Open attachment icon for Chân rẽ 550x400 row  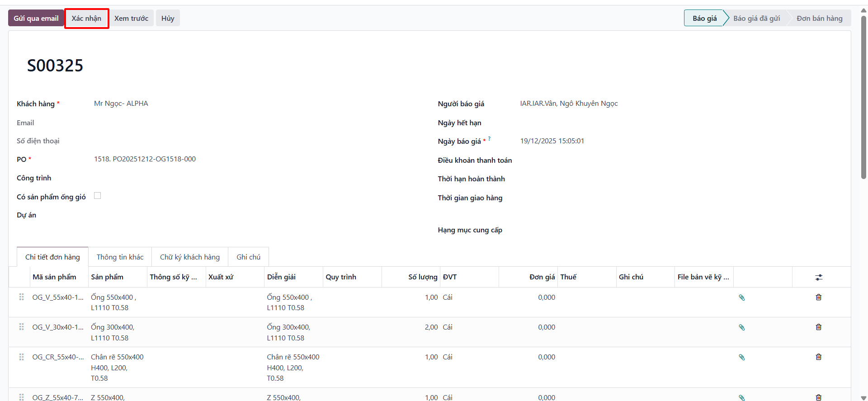[x=741, y=357]
